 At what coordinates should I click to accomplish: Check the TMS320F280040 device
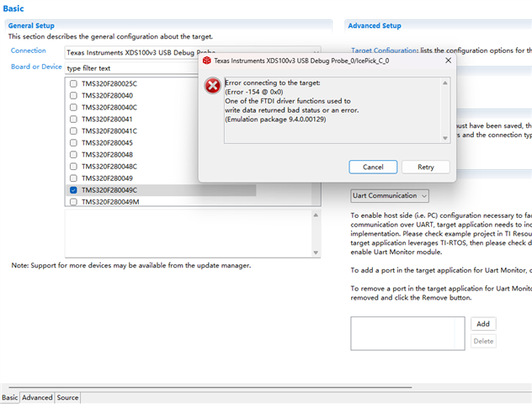73,96
